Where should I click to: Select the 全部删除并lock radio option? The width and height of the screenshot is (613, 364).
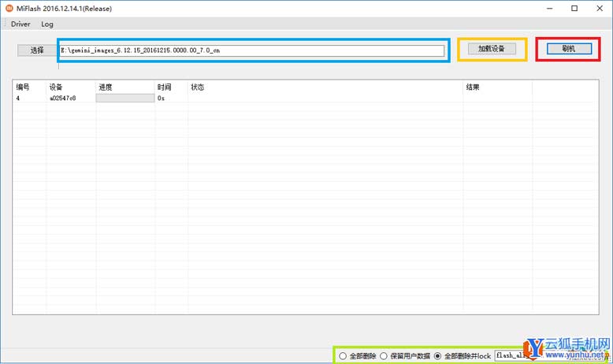click(438, 356)
